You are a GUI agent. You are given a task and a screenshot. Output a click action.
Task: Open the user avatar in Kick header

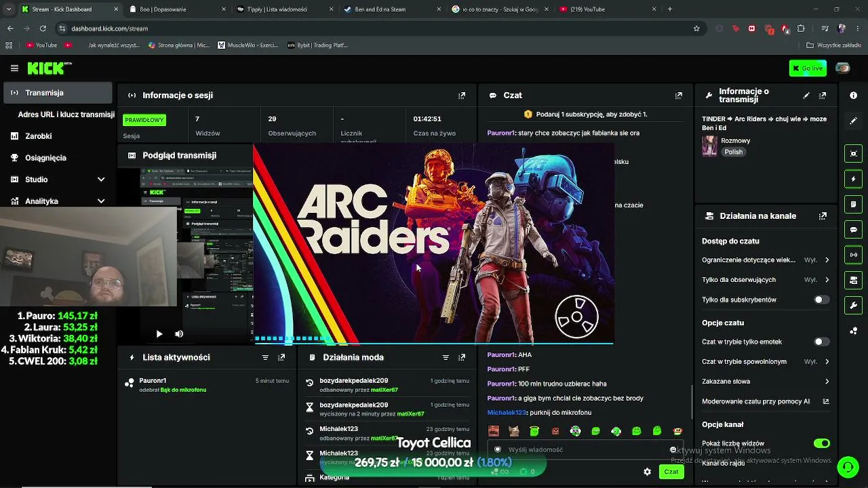pos(842,68)
